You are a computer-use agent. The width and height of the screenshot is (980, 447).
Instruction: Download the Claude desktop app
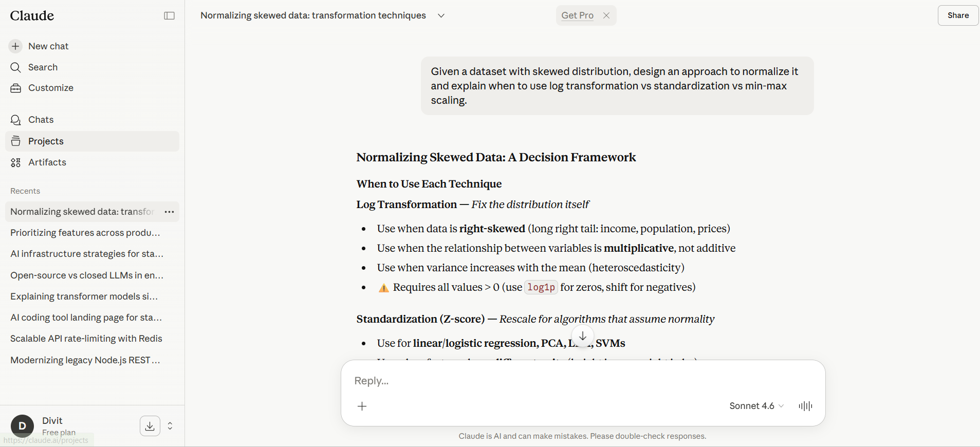[150, 426]
